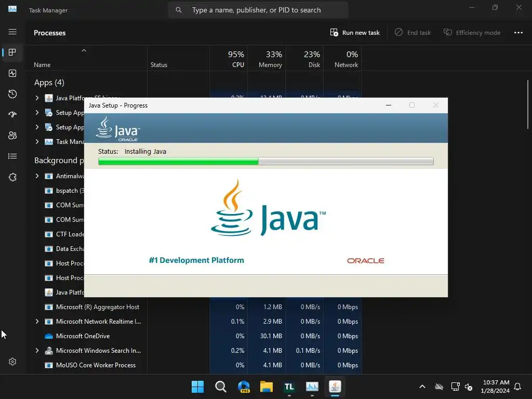Open the Task Manager hamburger navigation menu
532x399 pixels.
[12, 32]
